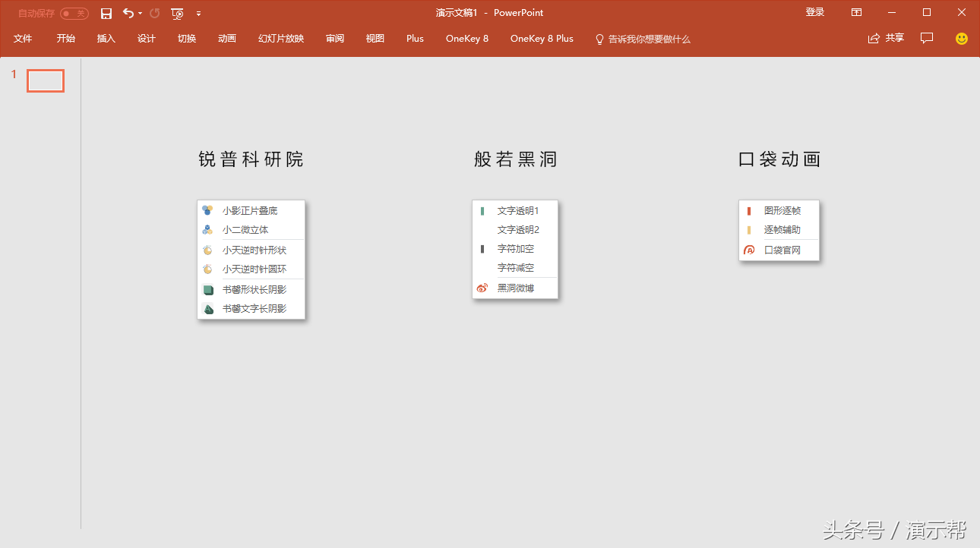This screenshot has height=548, width=980.
Task: Go to the 切换 tab
Action: pos(187,39)
